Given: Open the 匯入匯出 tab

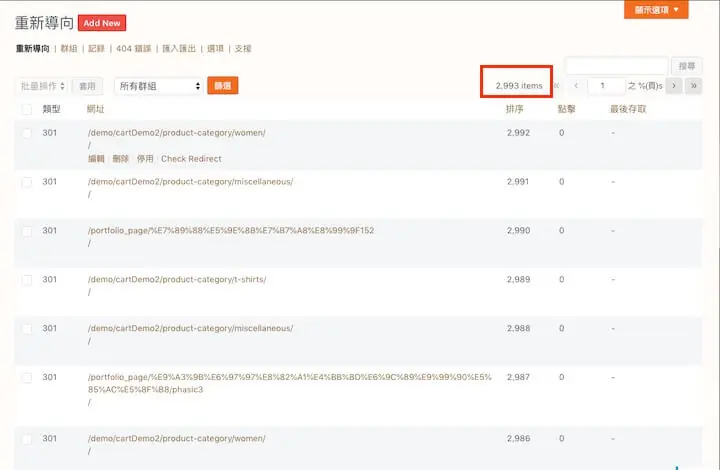Looking at the screenshot, I should (179, 49).
